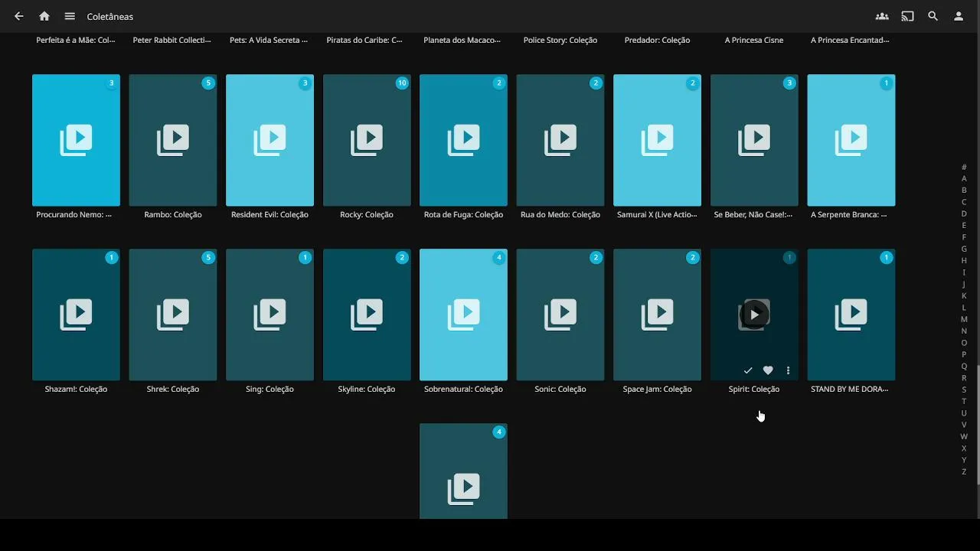Jump to letter K in alphabet picker

point(964,295)
